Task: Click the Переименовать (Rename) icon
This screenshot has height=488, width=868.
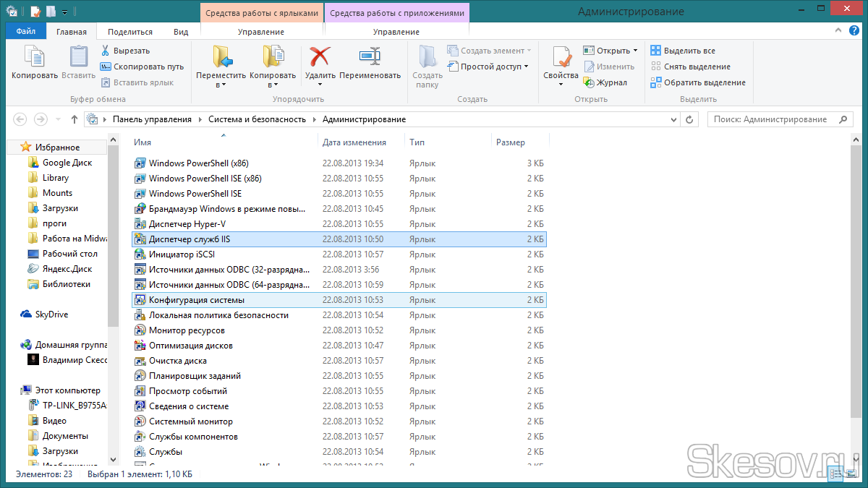Action: tap(369, 58)
